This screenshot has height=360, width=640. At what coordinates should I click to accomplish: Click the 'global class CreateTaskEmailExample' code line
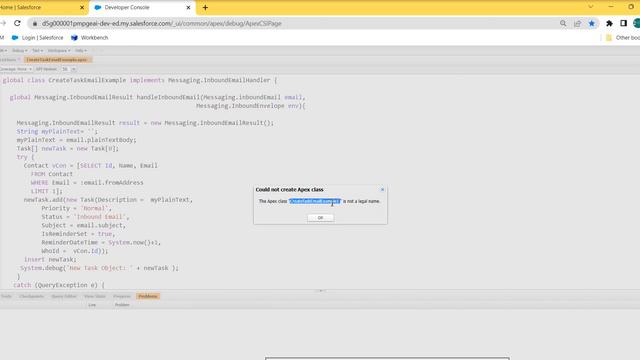coord(140,80)
